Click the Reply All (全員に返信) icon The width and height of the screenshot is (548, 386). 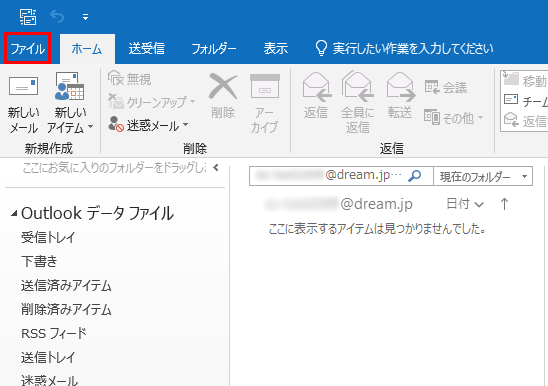(358, 86)
